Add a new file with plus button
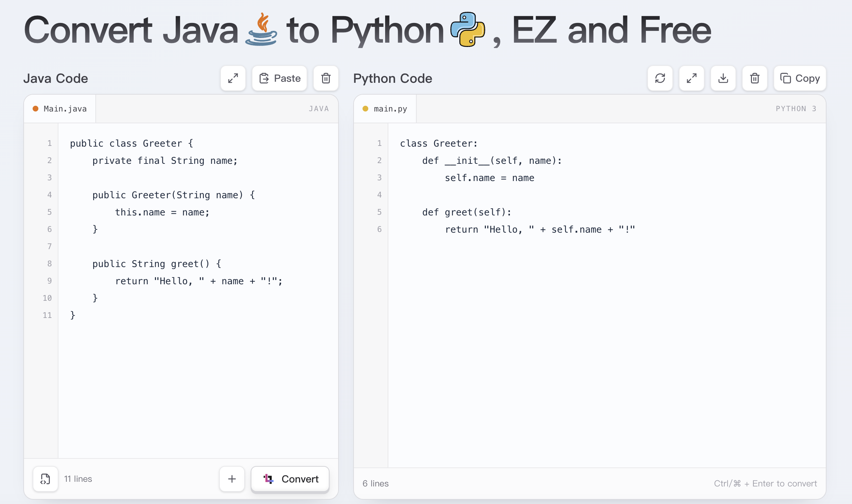Image resolution: width=852 pixels, height=504 pixels. click(232, 479)
